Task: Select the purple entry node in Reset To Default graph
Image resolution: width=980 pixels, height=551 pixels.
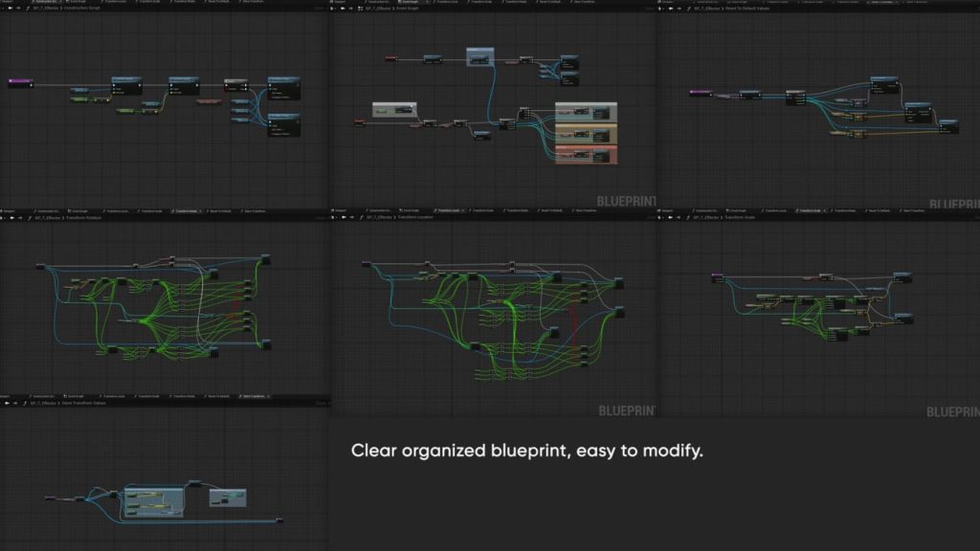Action: (701, 93)
